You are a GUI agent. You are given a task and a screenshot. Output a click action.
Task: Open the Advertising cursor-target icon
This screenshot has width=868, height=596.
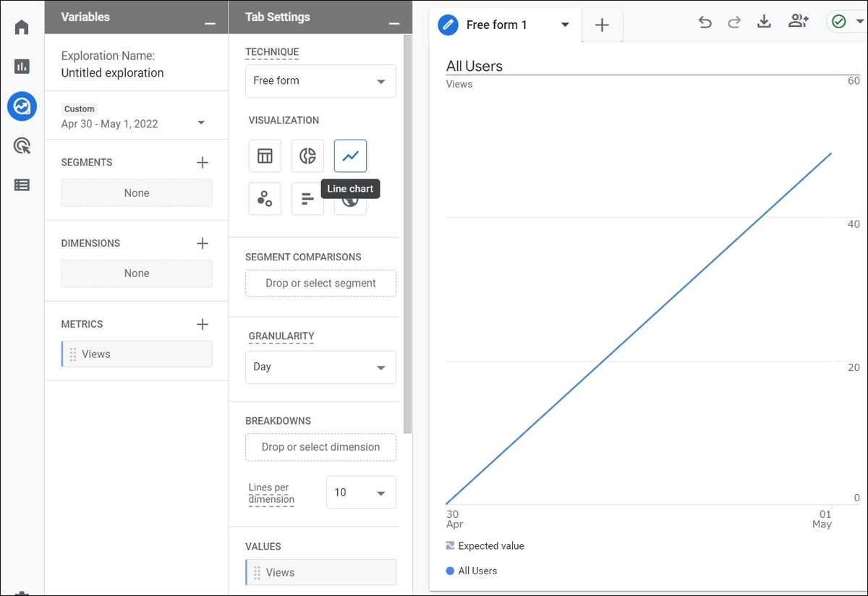pos(22,146)
